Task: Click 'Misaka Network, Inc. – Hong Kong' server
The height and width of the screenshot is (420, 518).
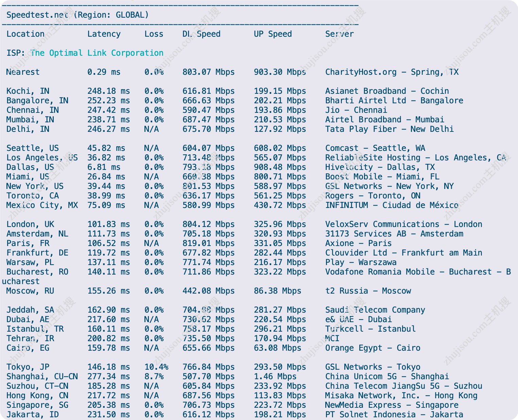Action: (x=401, y=396)
